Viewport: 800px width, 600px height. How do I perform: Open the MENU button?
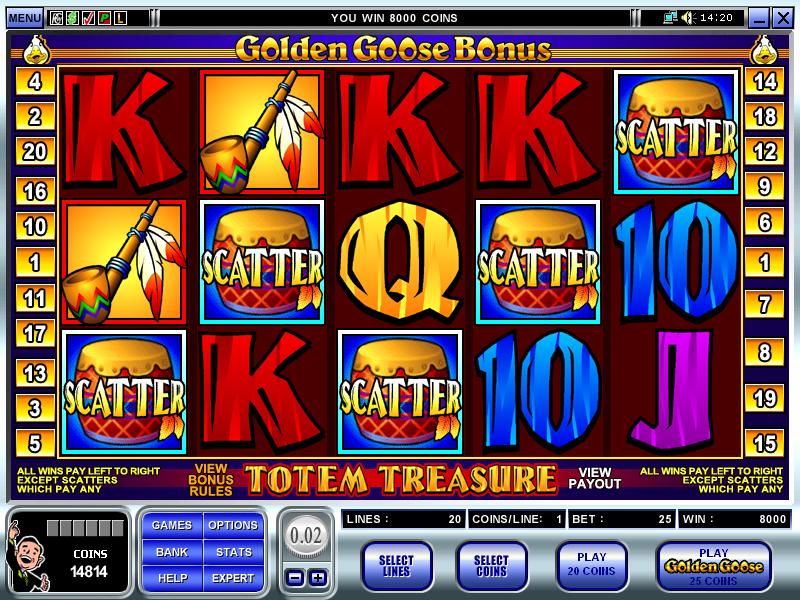coord(24,18)
